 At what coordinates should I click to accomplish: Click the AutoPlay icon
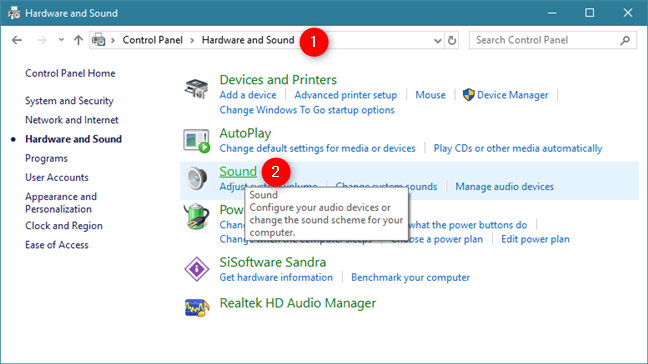pyautogui.click(x=196, y=141)
